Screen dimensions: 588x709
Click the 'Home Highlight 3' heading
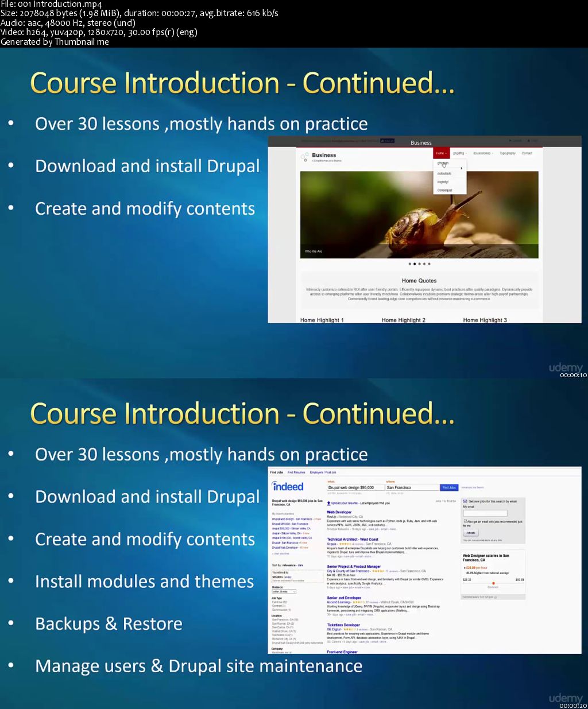click(485, 320)
